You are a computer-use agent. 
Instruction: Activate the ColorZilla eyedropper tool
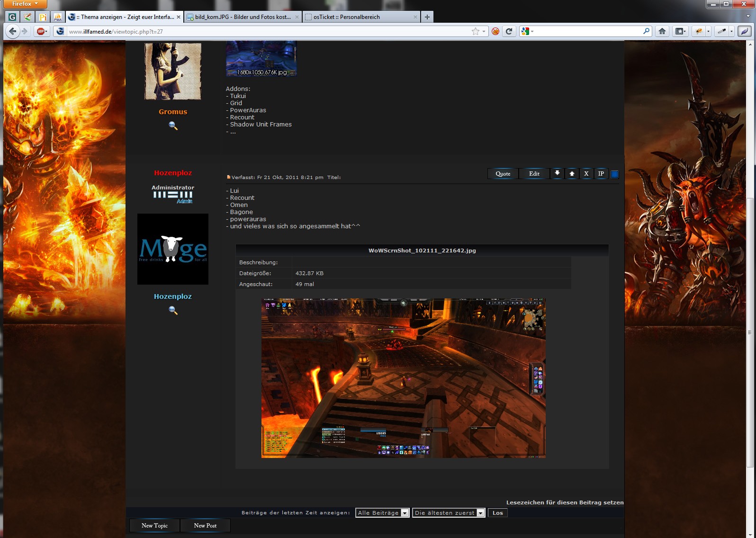721,31
